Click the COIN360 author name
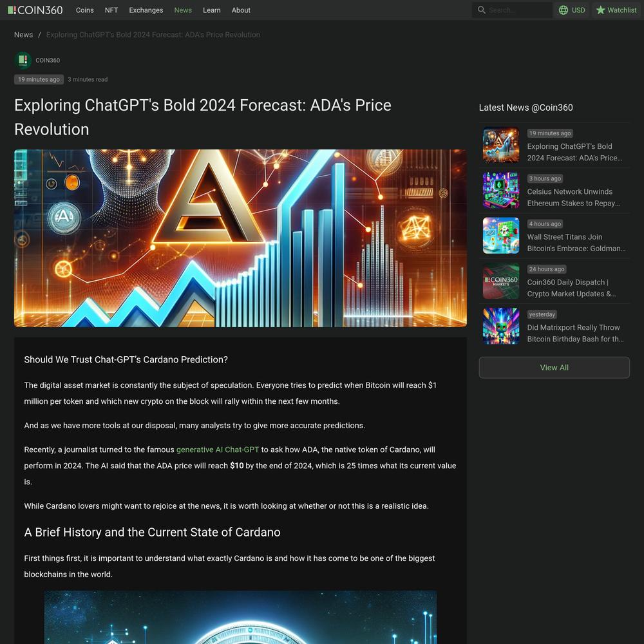The image size is (644, 644). (x=48, y=61)
